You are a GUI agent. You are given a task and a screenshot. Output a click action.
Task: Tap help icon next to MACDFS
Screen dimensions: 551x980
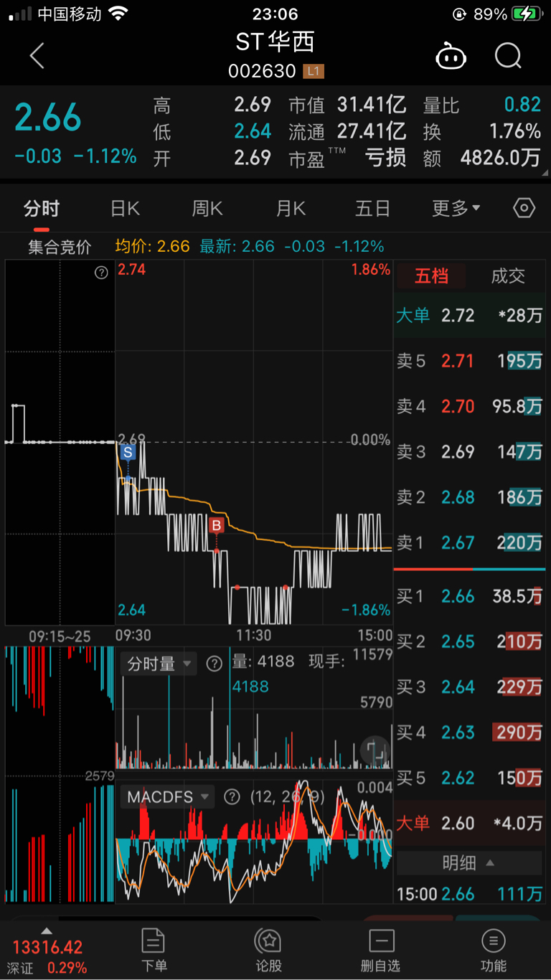tap(231, 796)
